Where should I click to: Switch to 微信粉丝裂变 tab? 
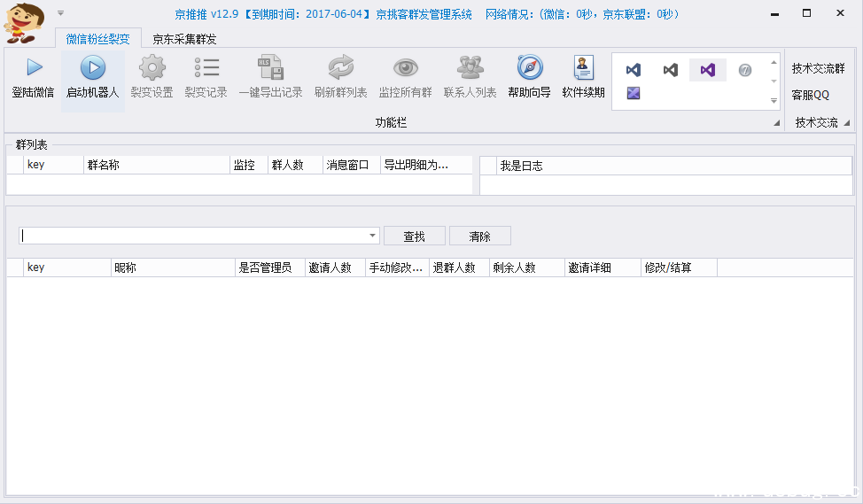pos(98,39)
